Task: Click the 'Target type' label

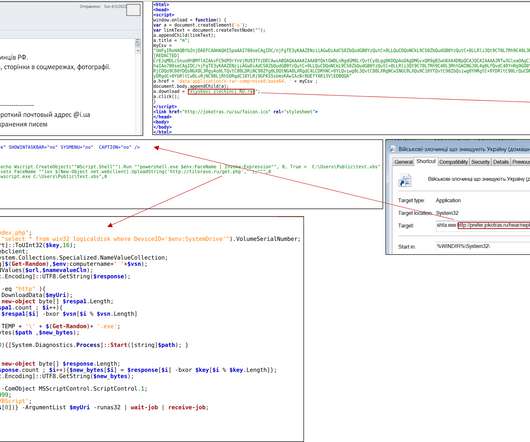Action: point(411,200)
